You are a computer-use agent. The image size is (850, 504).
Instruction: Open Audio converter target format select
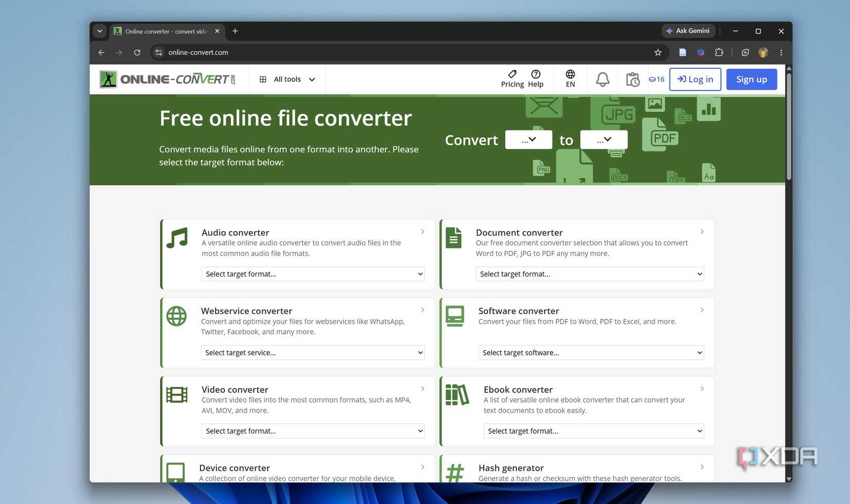coord(313,274)
